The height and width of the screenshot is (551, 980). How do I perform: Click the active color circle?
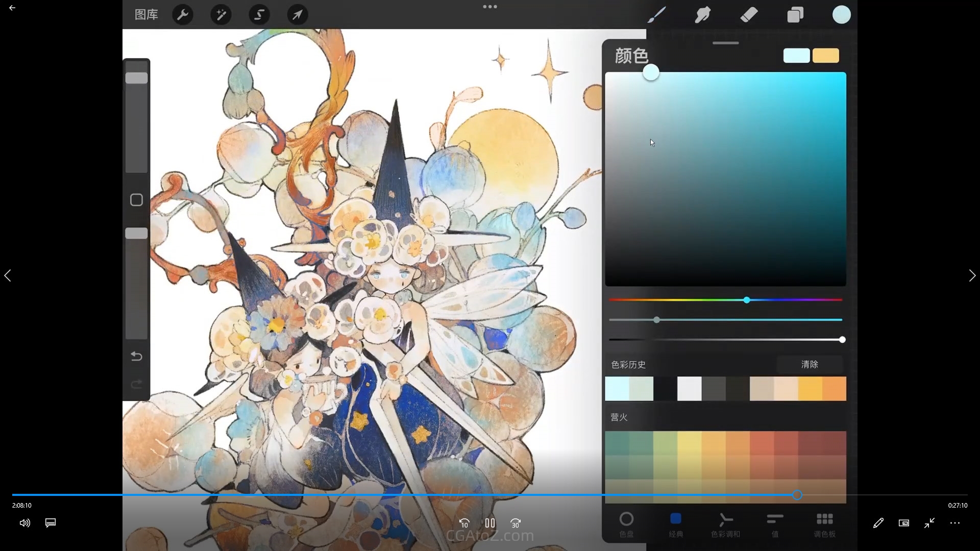pyautogui.click(x=841, y=15)
